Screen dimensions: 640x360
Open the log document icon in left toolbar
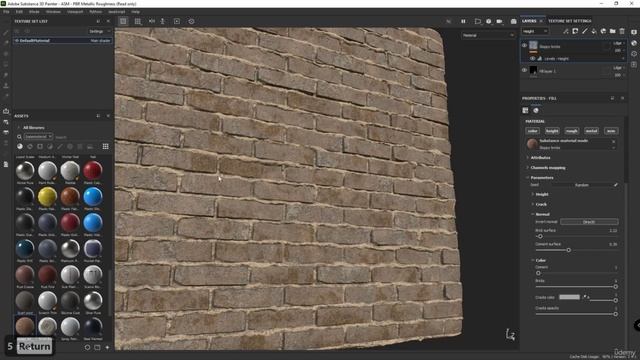(x=6, y=164)
